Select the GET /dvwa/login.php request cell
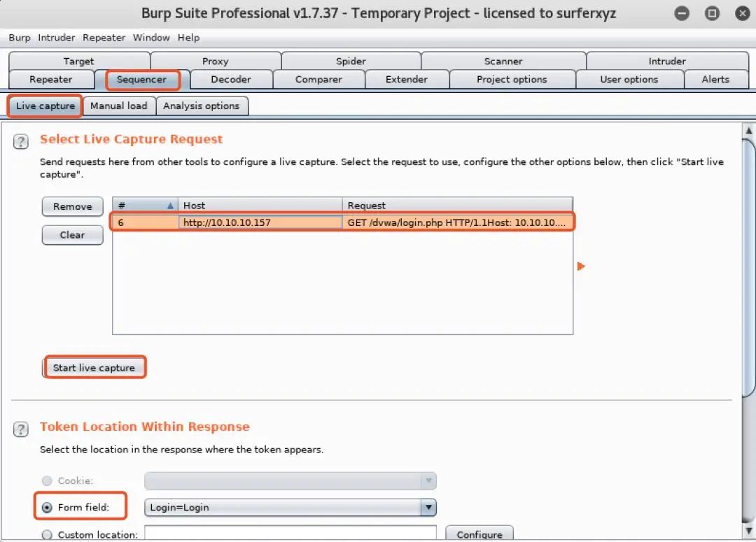This screenshot has width=756, height=542. 457,222
